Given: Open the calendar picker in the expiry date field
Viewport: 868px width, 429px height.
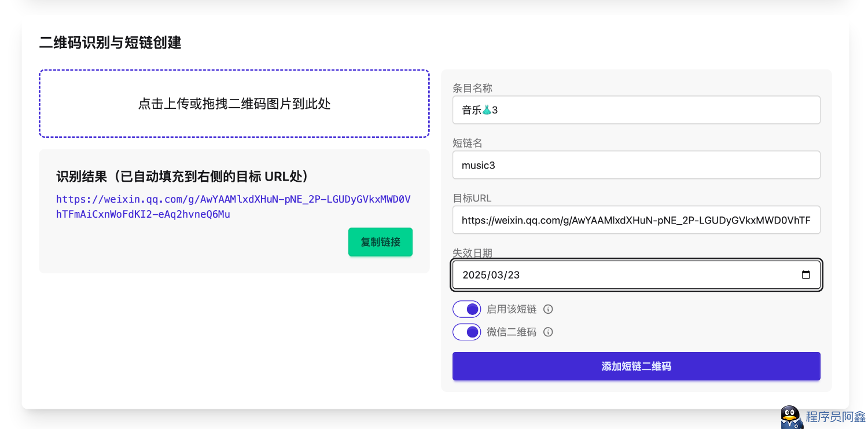Looking at the screenshot, I should [x=806, y=275].
